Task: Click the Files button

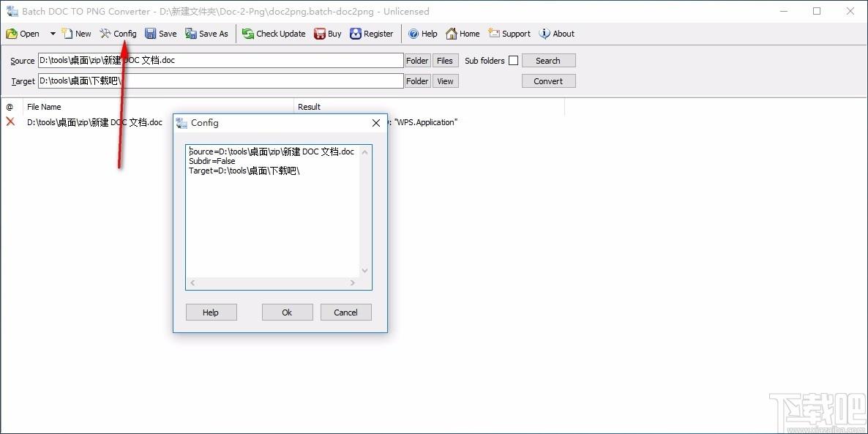Action: pos(445,61)
